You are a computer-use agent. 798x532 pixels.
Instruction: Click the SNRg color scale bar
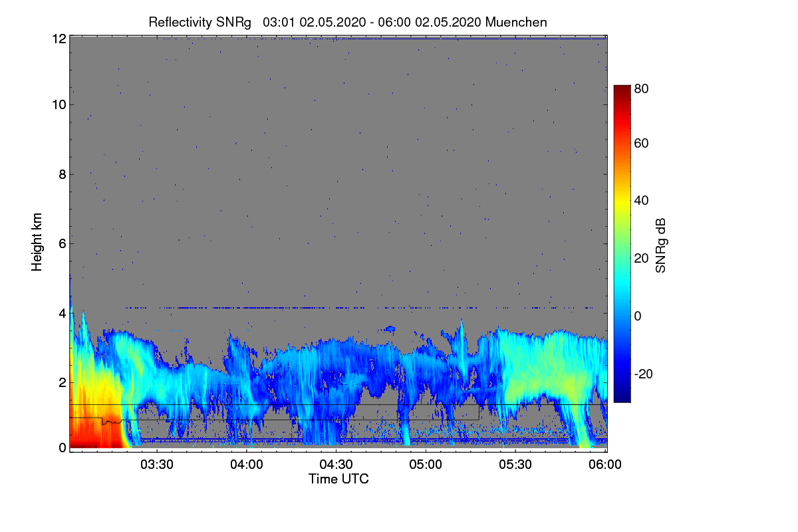(x=622, y=243)
